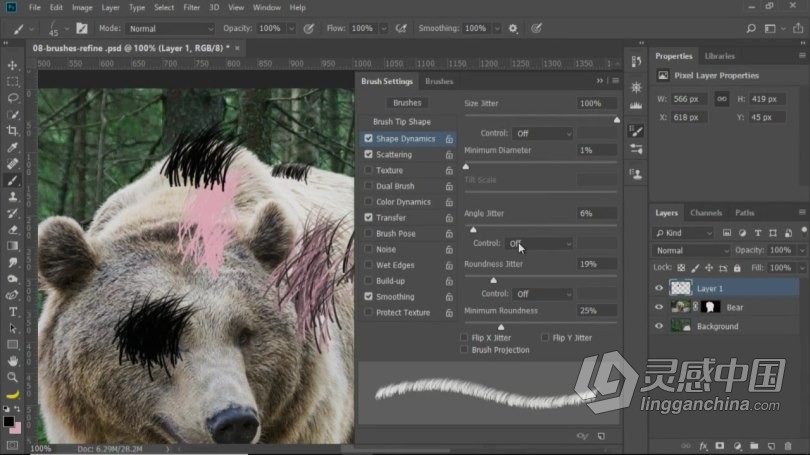Screen dimensions: 810x455
Task: Select the Gradient tool
Action: coord(13,246)
